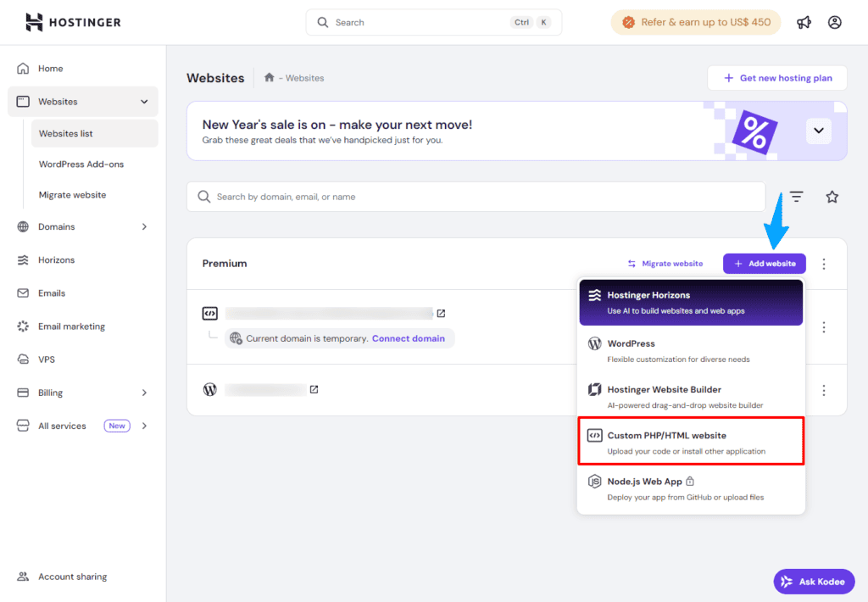Open Ask Kodee assistant
Image resolution: width=868 pixels, height=602 pixels.
click(x=813, y=581)
